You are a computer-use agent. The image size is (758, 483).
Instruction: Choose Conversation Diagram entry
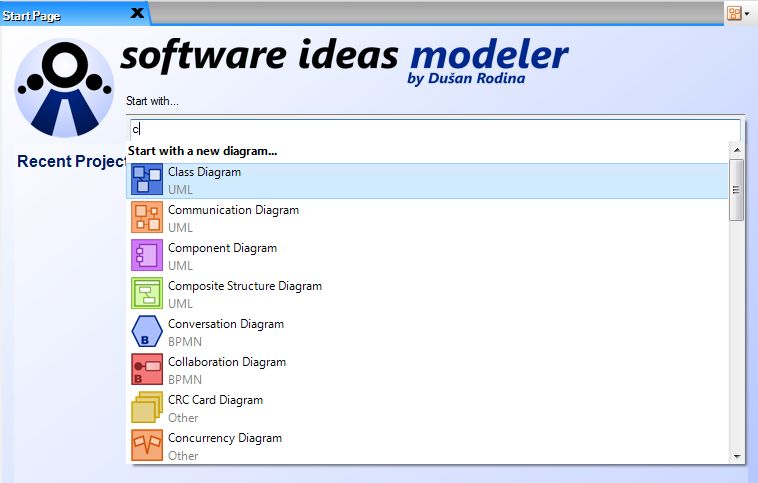[427, 332]
